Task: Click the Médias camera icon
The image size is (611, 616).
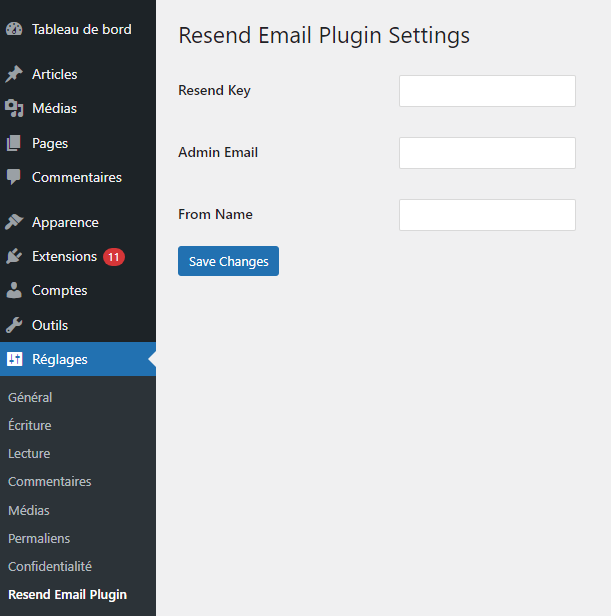Action: click(x=14, y=108)
